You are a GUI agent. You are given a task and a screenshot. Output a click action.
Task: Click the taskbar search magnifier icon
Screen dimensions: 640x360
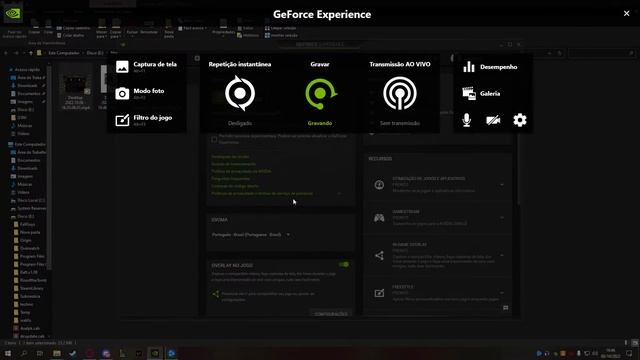pyautogui.click(x=24, y=353)
